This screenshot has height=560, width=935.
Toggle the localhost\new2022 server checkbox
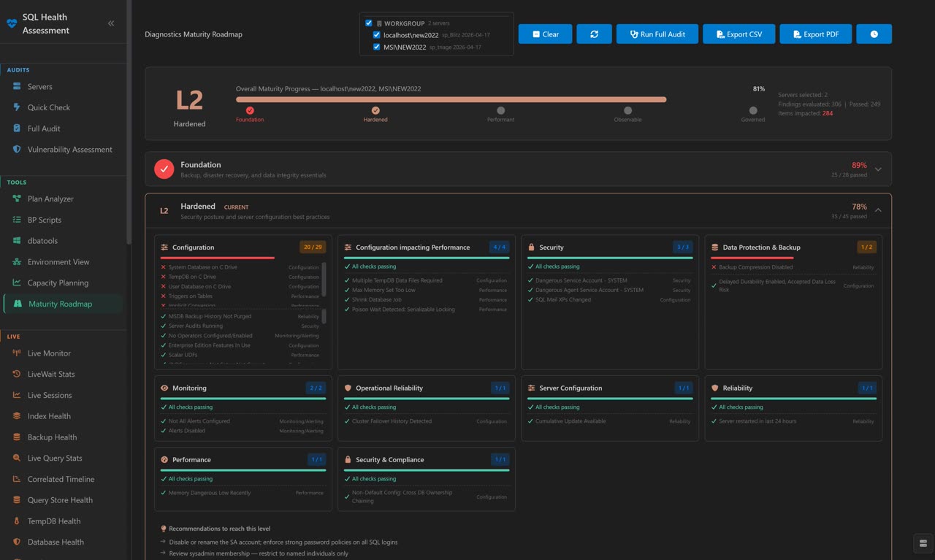[x=375, y=34]
